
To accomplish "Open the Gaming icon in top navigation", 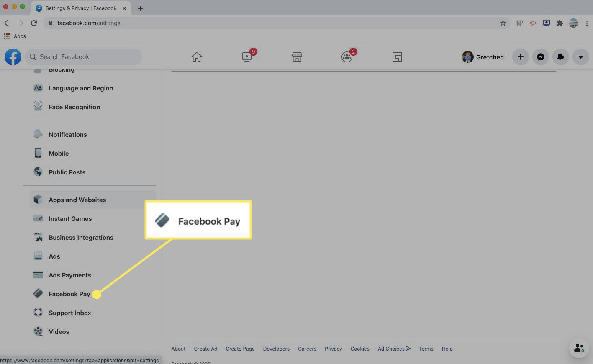I will [397, 57].
